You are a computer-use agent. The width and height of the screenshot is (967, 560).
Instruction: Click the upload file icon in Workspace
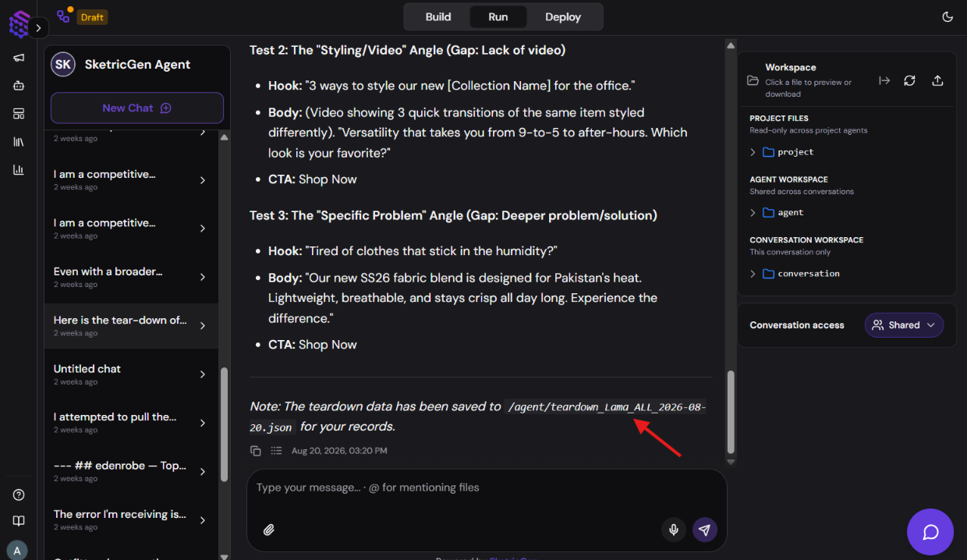coord(937,80)
